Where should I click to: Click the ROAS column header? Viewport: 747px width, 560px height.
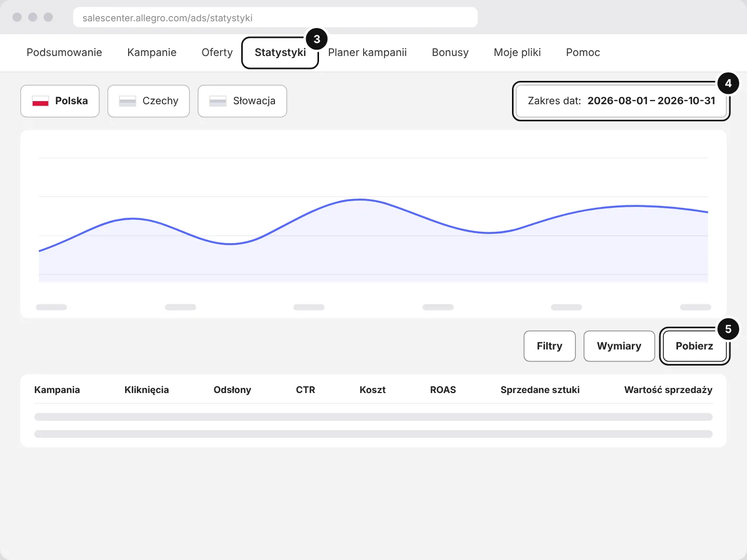point(443,390)
